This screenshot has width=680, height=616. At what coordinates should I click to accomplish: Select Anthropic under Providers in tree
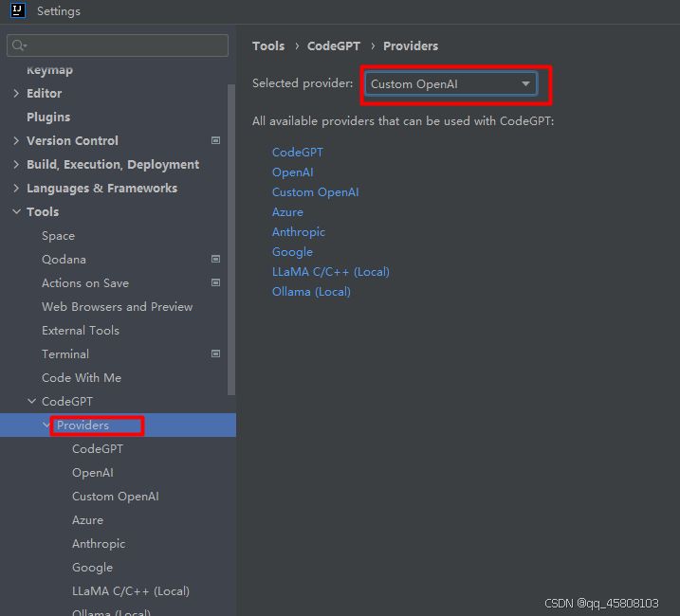tap(99, 544)
